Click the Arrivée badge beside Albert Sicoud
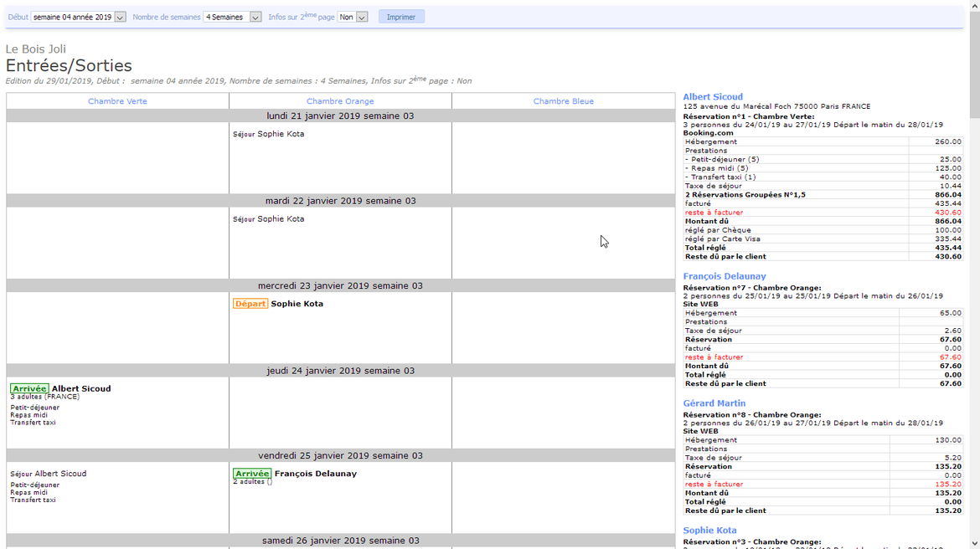980x549 pixels. pos(29,389)
